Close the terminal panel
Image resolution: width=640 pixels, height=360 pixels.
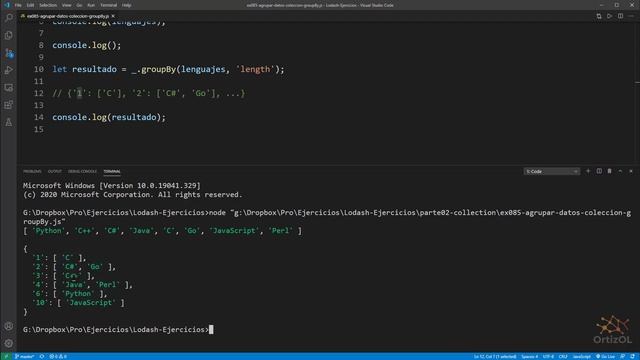click(x=631, y=171)
